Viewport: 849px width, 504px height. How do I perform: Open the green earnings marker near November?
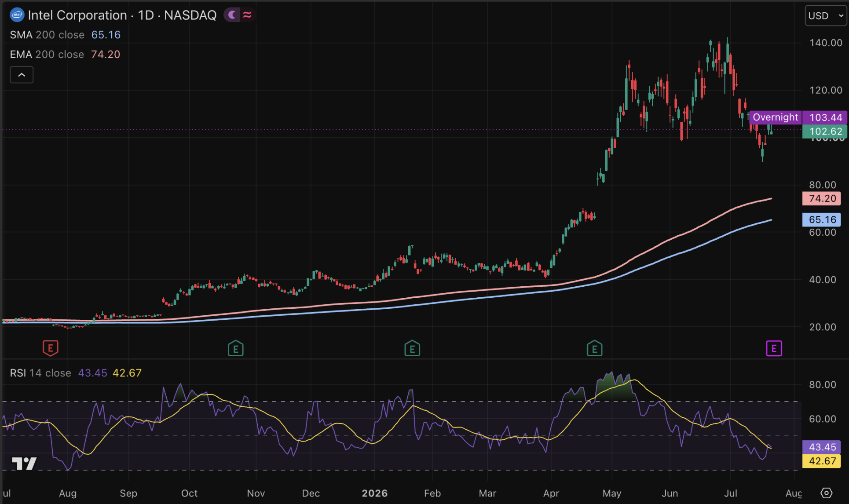tap(236, 348)
